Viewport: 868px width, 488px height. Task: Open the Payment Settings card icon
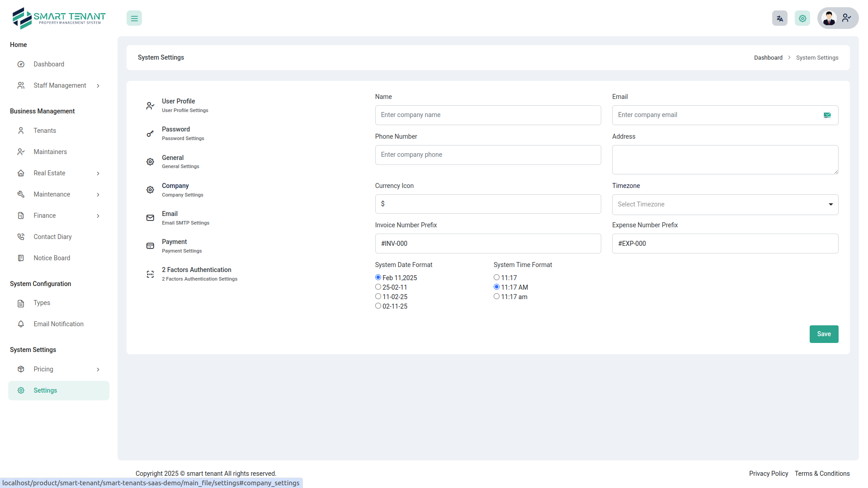pos(150,246)
